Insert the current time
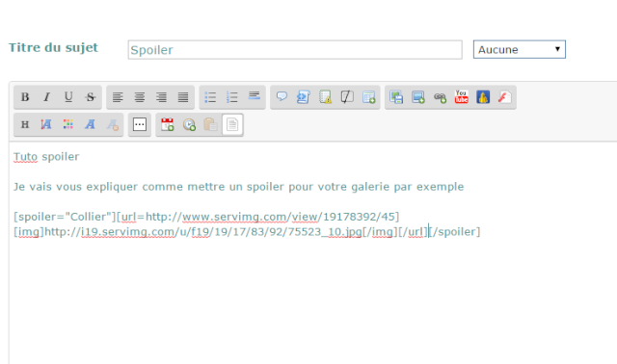This screenshot has width=617, height=364. point(189,124)
